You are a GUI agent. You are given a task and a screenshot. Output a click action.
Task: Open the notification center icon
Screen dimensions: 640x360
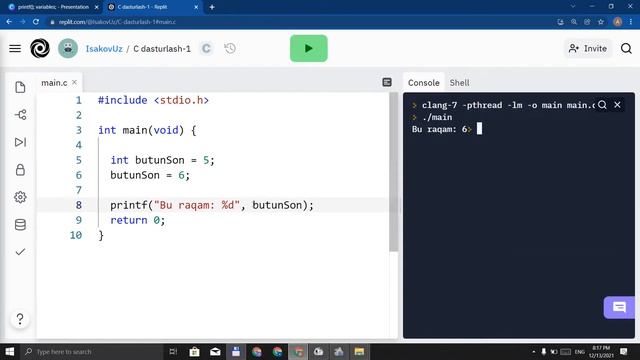point(624,351)
